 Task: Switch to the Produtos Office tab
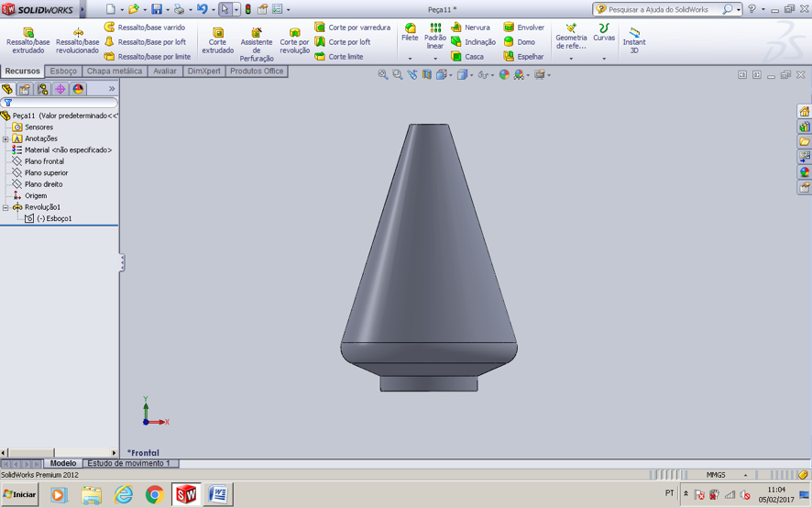coord(257,71)
